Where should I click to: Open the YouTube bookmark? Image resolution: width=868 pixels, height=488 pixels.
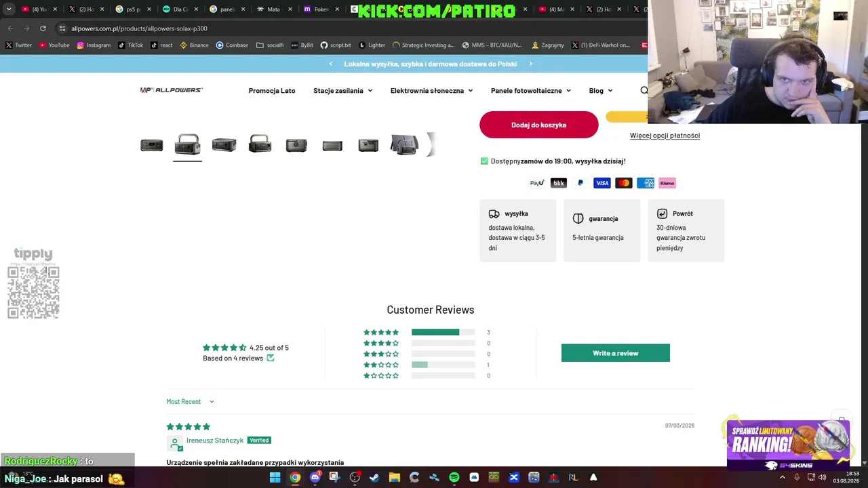(54, 45)
